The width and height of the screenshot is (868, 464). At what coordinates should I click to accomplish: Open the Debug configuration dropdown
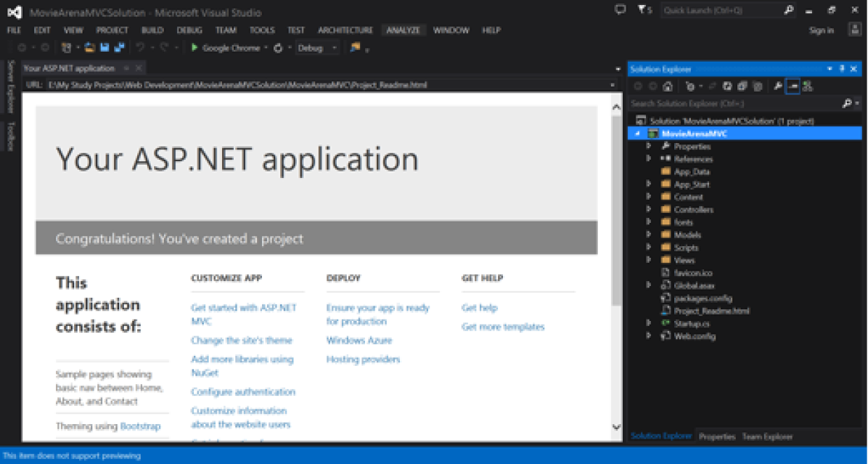tap(335, 48)
